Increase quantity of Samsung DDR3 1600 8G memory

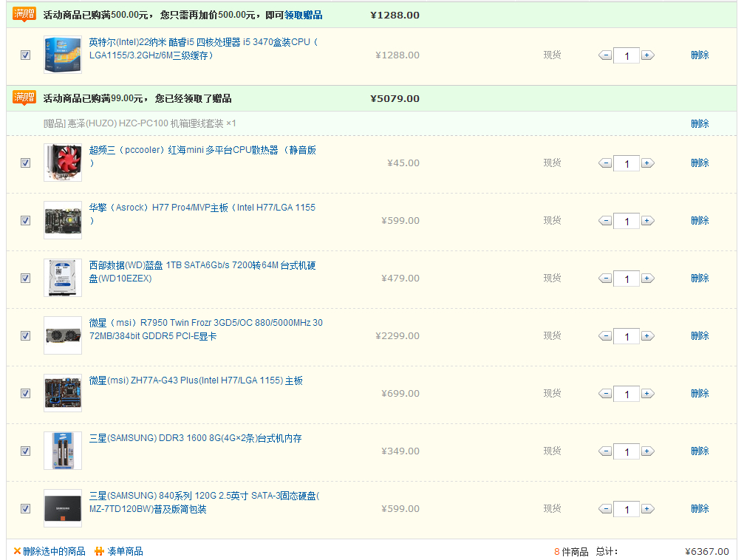[x=648, y=451]
